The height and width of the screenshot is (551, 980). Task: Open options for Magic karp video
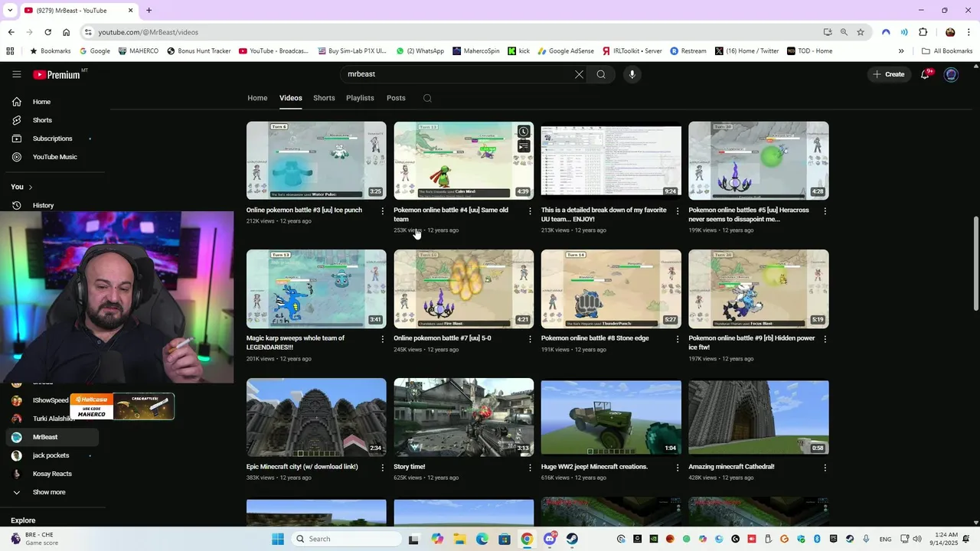[x=383, y=339]
